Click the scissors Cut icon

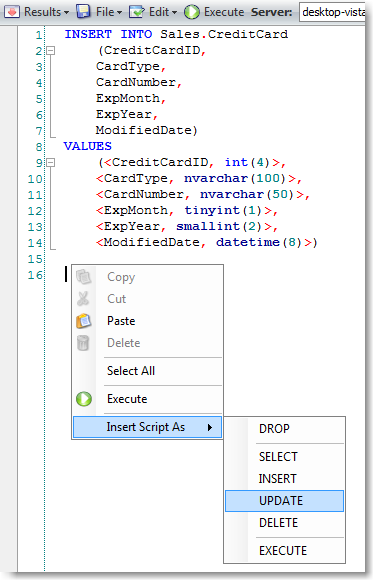click(83, 299)
